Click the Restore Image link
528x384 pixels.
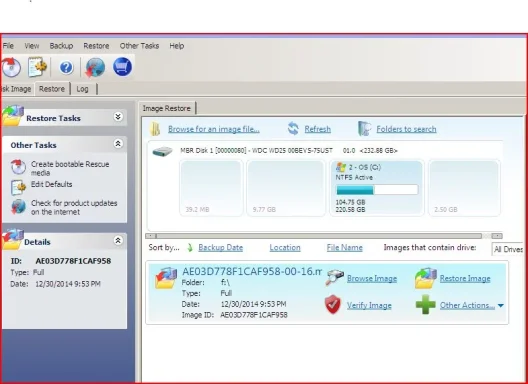[465, 279]
